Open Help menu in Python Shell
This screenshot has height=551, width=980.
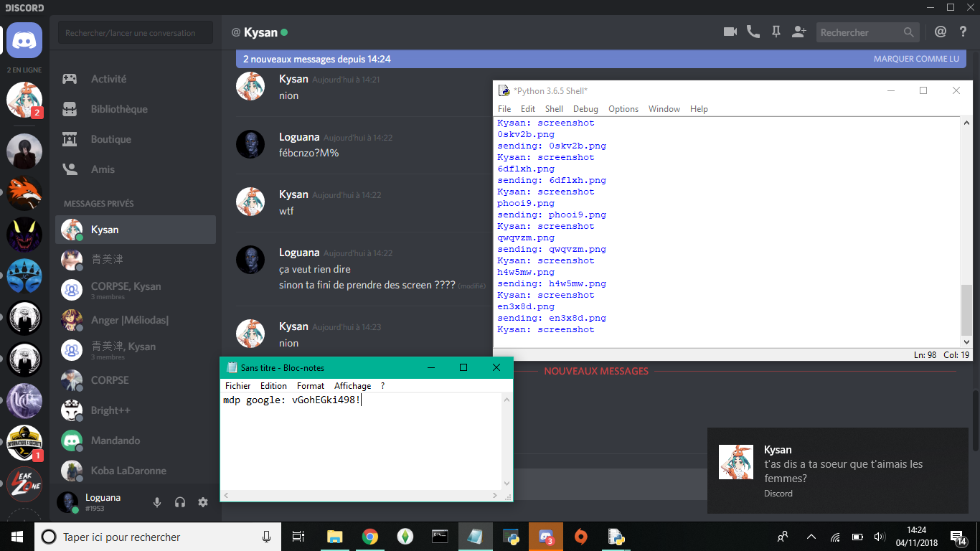click(x=699, y=109)
